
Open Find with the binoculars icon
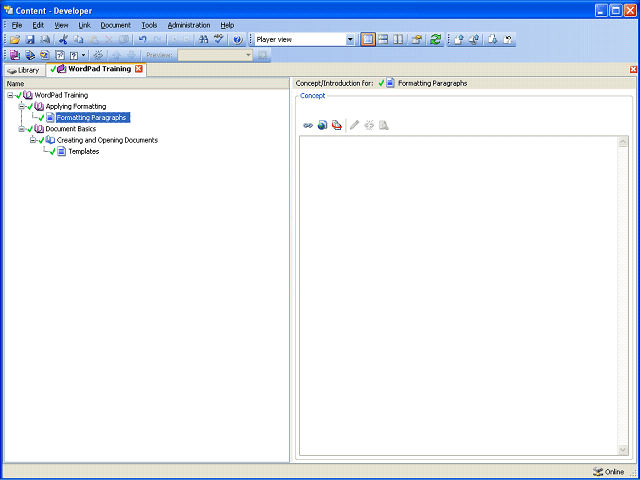click(x=203, y=40)
